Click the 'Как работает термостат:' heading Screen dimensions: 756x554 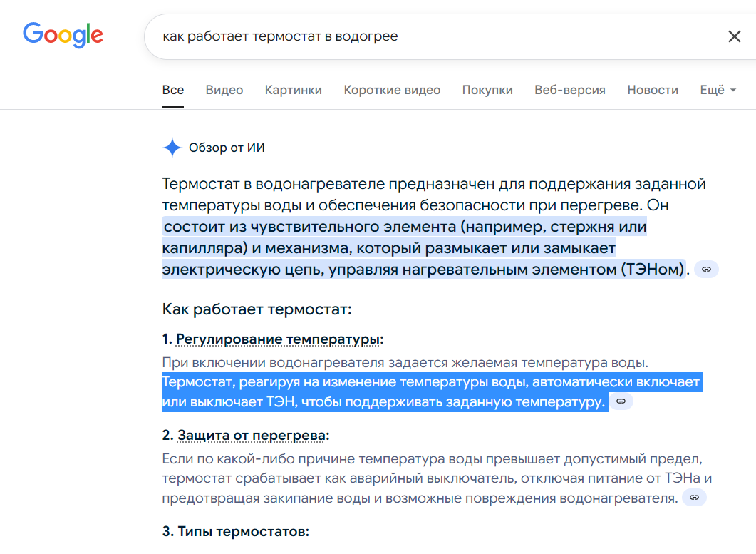click(x=257, y=309)
